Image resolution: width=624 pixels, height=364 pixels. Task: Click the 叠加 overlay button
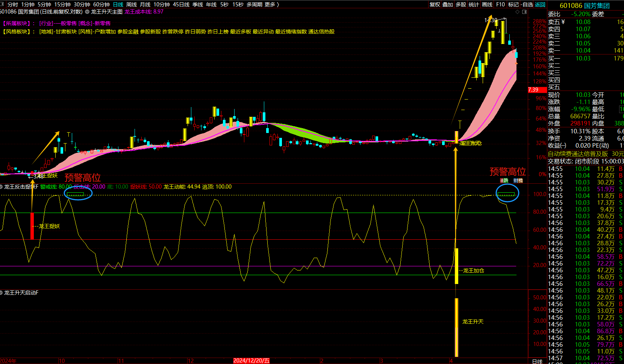[x=448, y=5]
